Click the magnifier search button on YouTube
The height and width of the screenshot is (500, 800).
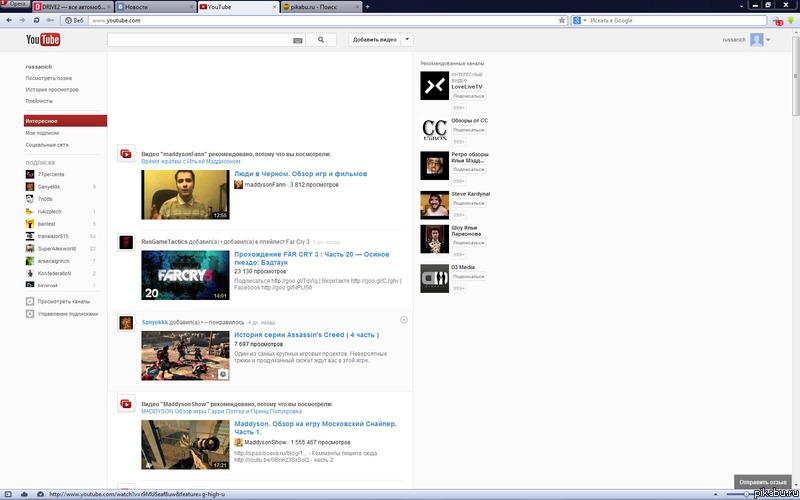[321, 40]
